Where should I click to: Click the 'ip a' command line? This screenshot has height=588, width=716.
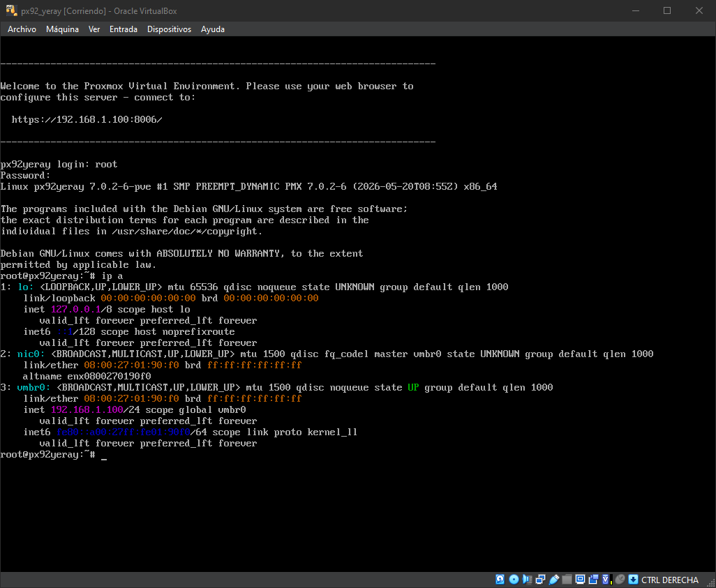(x=61, y=276)
